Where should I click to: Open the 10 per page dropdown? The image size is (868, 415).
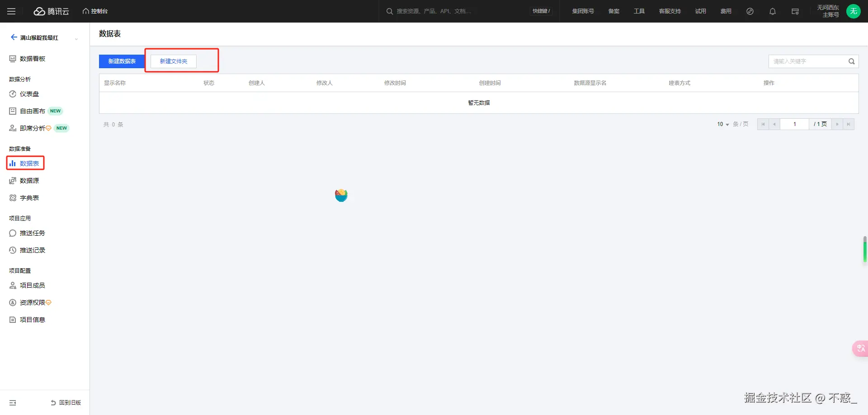723,124
